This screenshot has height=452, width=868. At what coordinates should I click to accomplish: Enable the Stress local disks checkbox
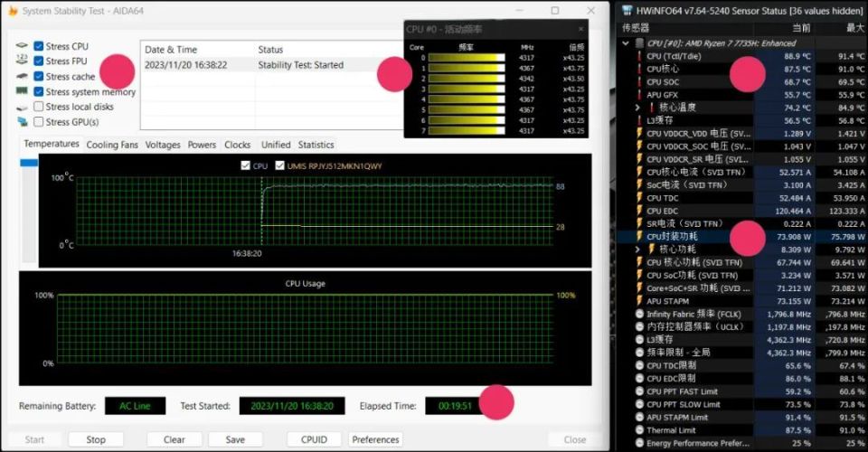(39, 107)
